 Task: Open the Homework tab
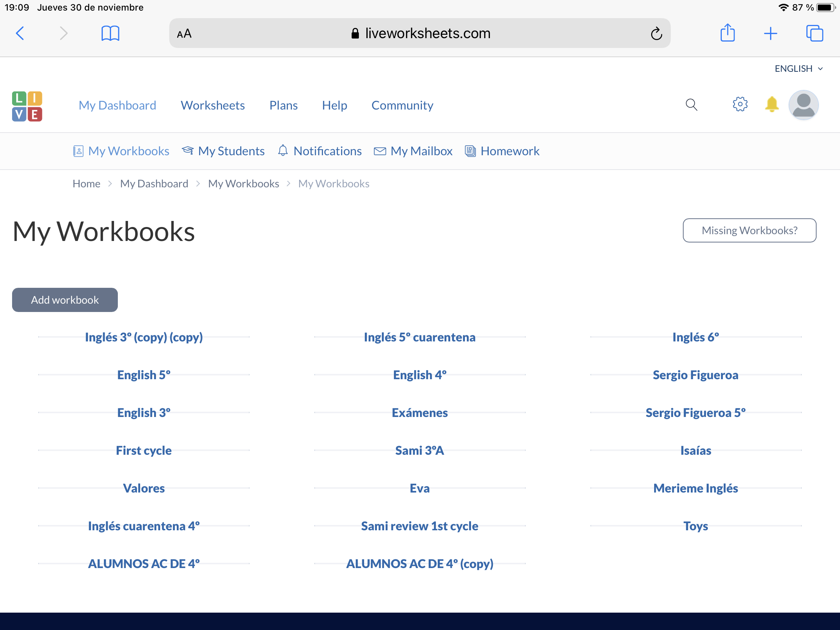502,151
